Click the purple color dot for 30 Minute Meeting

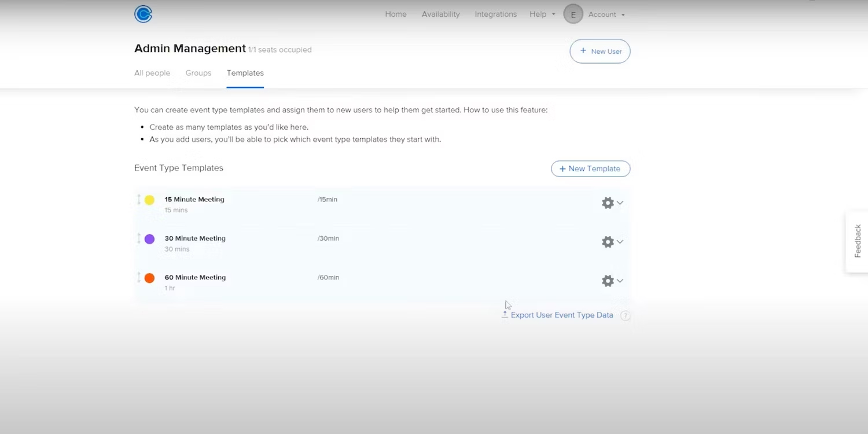coord(149,238)
